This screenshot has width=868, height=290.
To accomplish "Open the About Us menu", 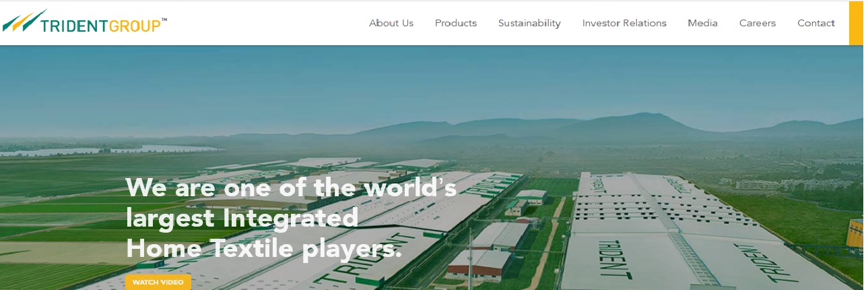I will click(391, 23).
